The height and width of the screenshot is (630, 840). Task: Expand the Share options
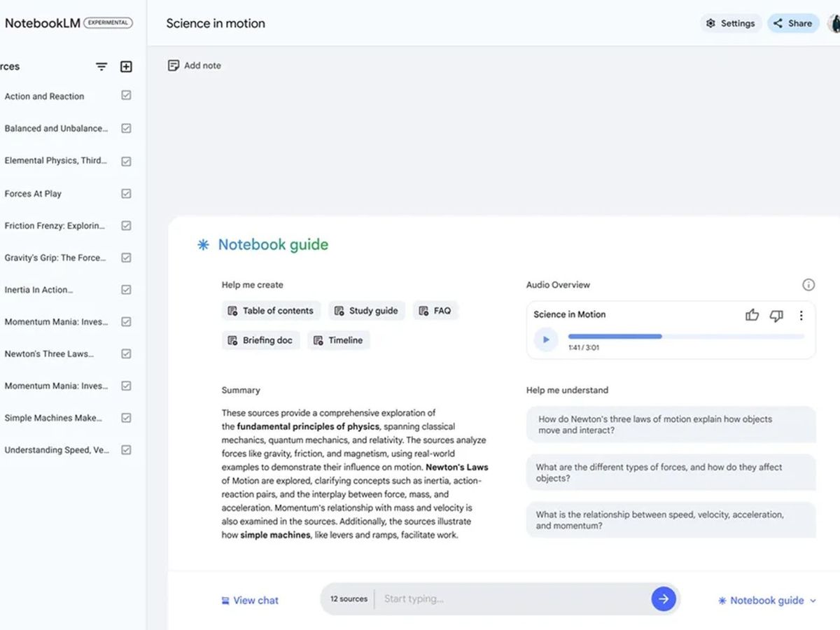(792, 23)
